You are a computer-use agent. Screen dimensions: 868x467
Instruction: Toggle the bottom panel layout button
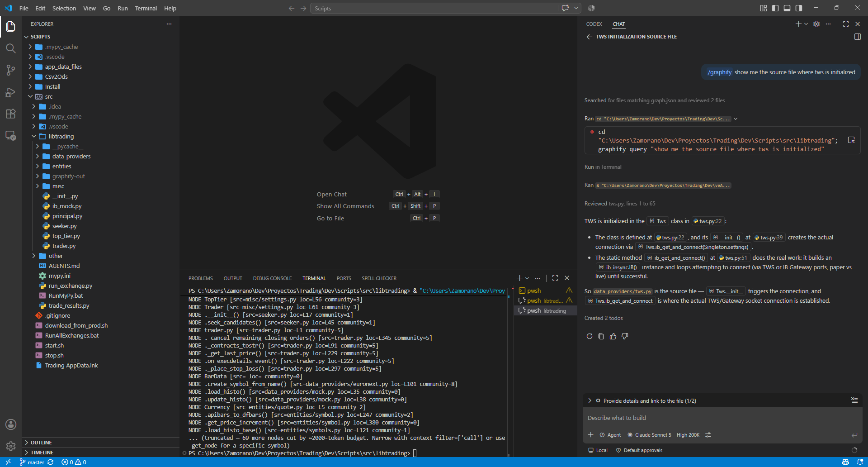point(787,8)
